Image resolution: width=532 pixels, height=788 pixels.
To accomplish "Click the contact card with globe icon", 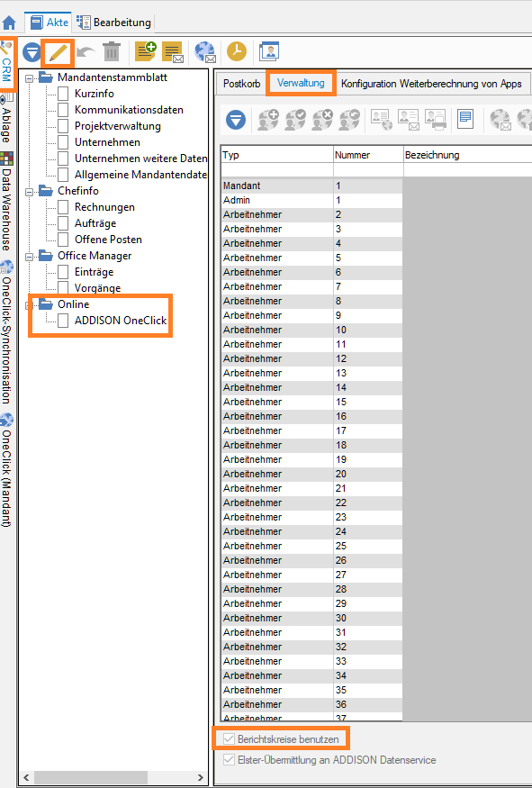I will (382, 120).
